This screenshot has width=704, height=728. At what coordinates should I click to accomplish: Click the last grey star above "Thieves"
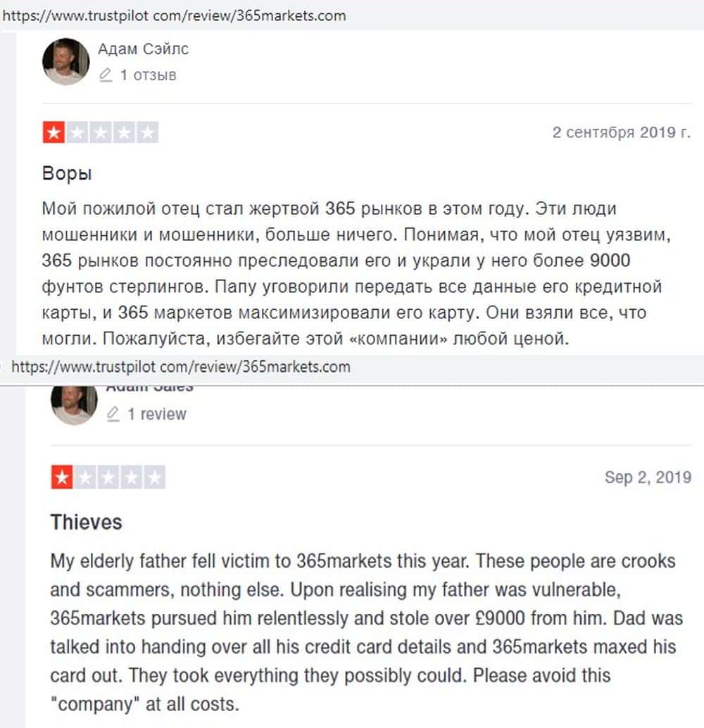[155, 478]
